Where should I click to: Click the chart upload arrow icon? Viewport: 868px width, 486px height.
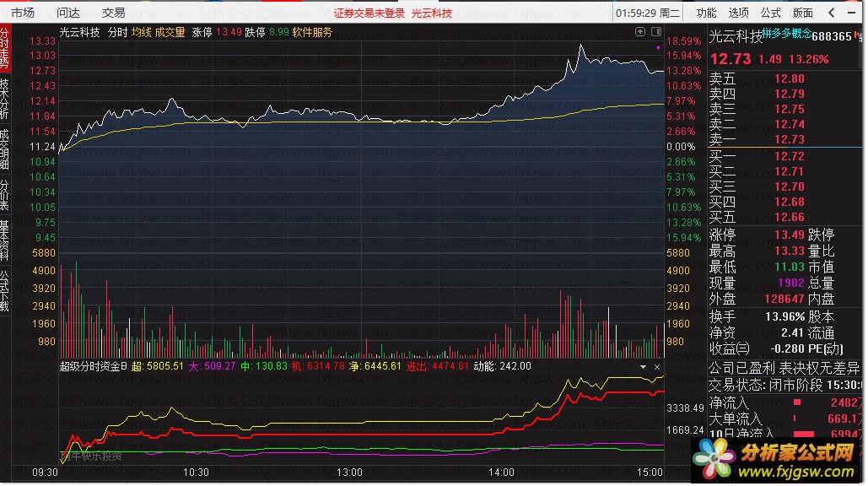click(x=640, y=32)
